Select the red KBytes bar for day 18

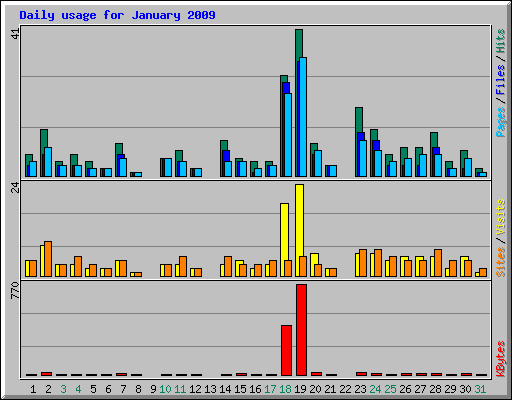[286, 350]
